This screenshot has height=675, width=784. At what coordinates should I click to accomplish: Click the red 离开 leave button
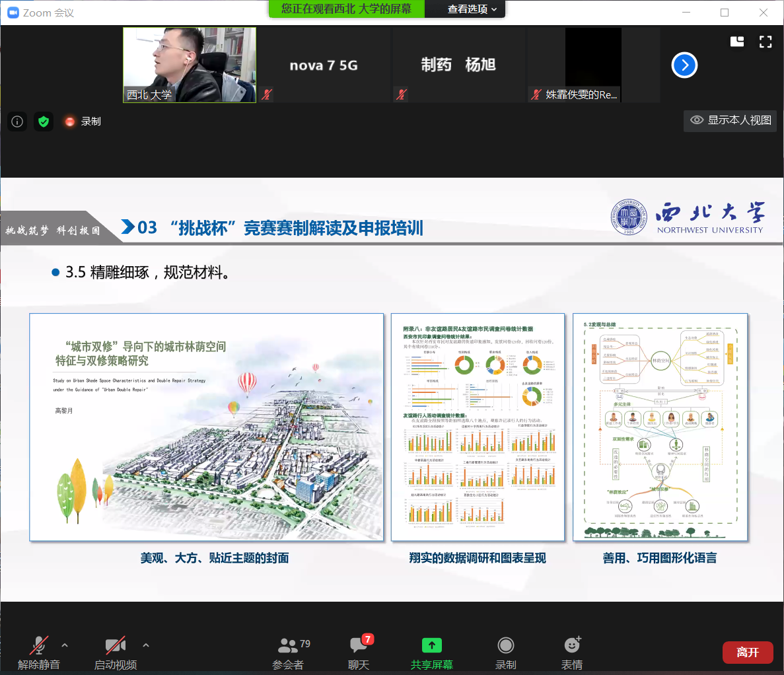coord(748,653)
